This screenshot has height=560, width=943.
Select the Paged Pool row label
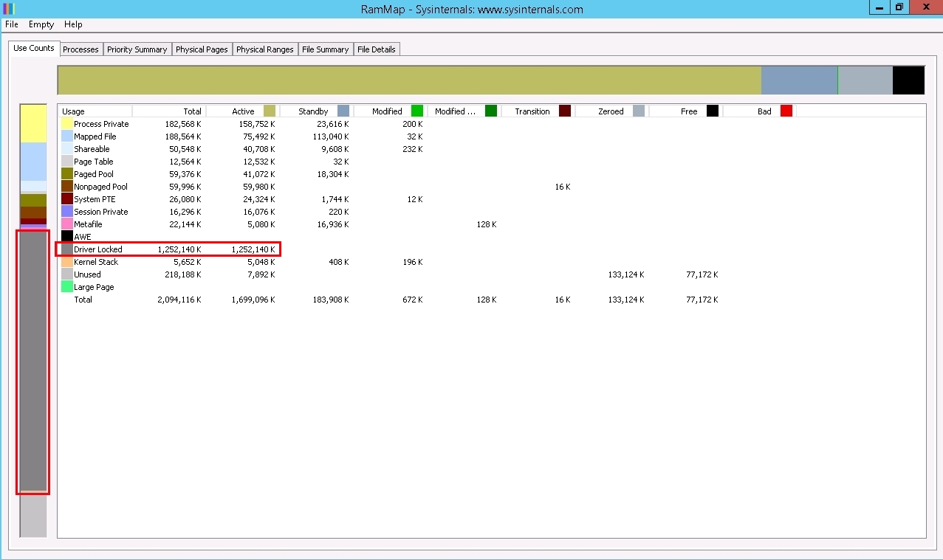[x=93, y=174]
